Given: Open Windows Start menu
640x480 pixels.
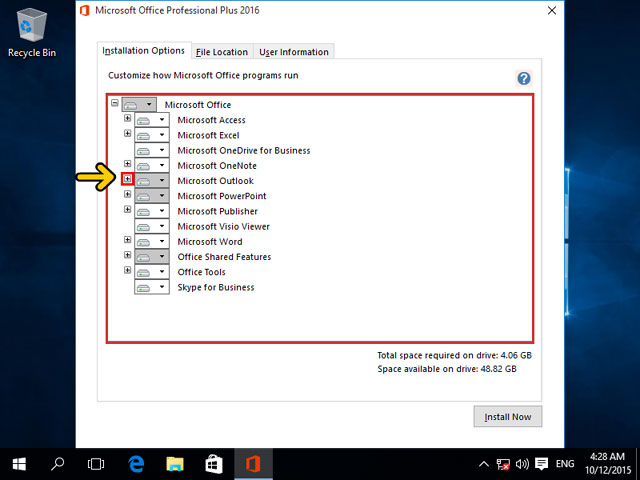Looking at the screenshot, I should (19, 464).
